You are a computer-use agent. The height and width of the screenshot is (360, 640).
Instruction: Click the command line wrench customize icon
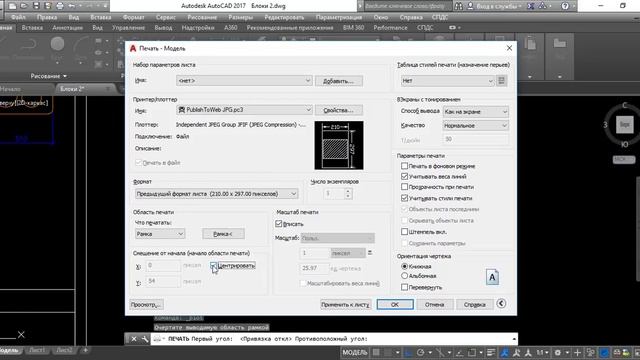pyautogui.click(x=144, y=338)
